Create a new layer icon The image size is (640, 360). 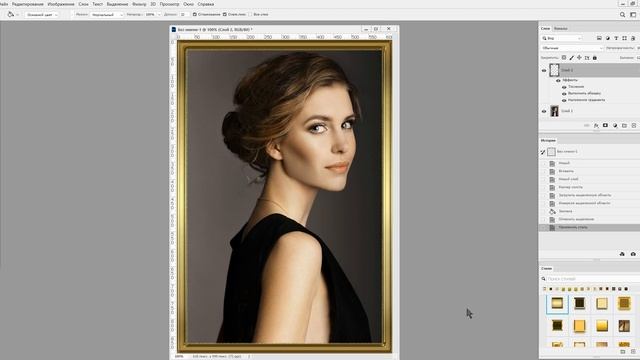(634, 126)
